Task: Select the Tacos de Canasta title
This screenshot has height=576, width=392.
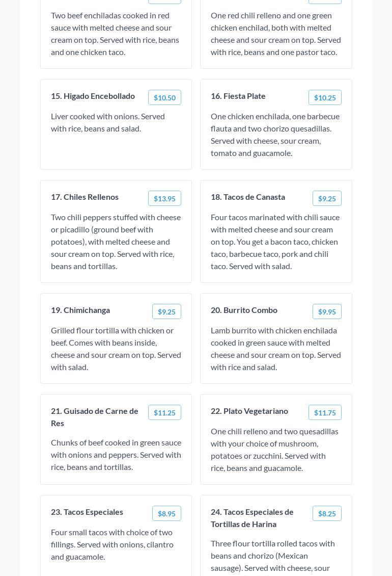Action: coord(248,197)
